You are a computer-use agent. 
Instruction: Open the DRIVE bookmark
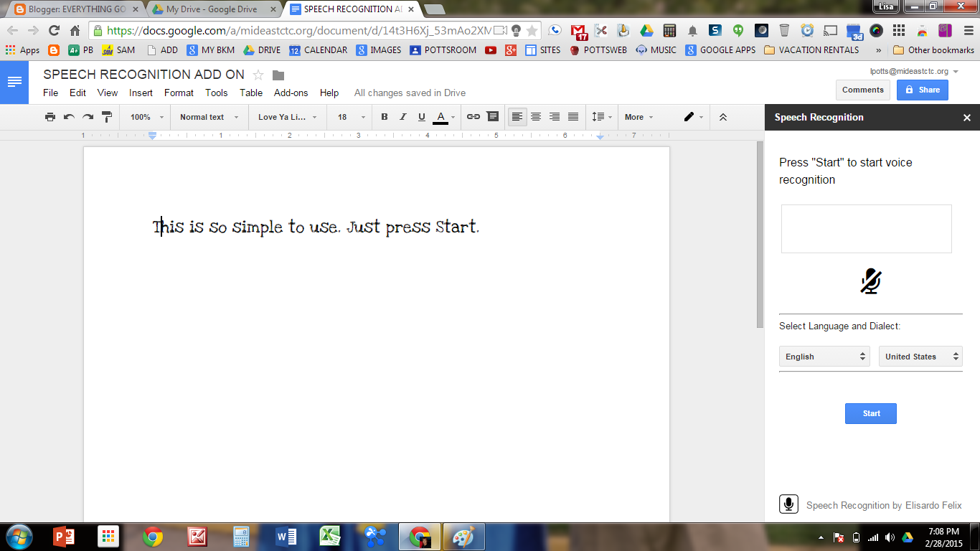[x=262, y=50]
